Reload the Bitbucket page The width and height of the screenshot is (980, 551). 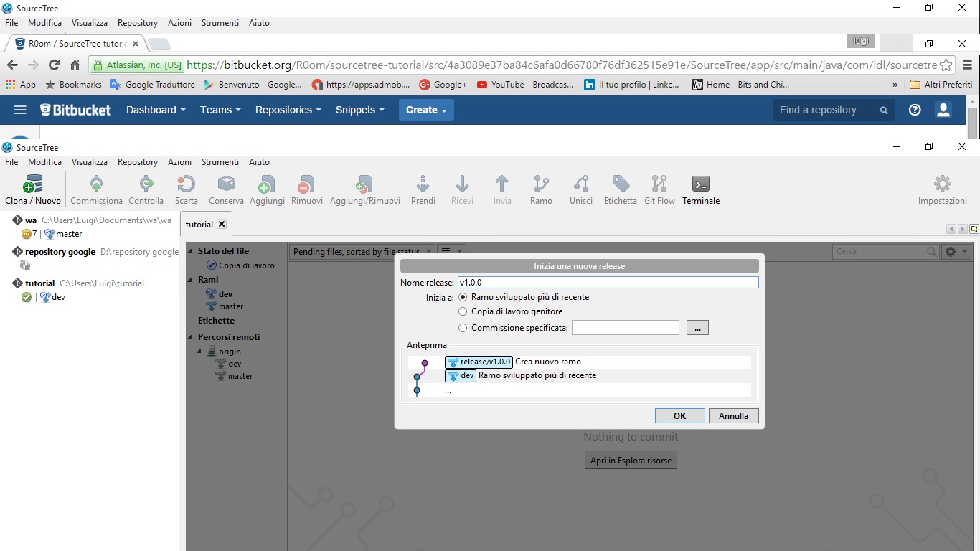(54, 65)
